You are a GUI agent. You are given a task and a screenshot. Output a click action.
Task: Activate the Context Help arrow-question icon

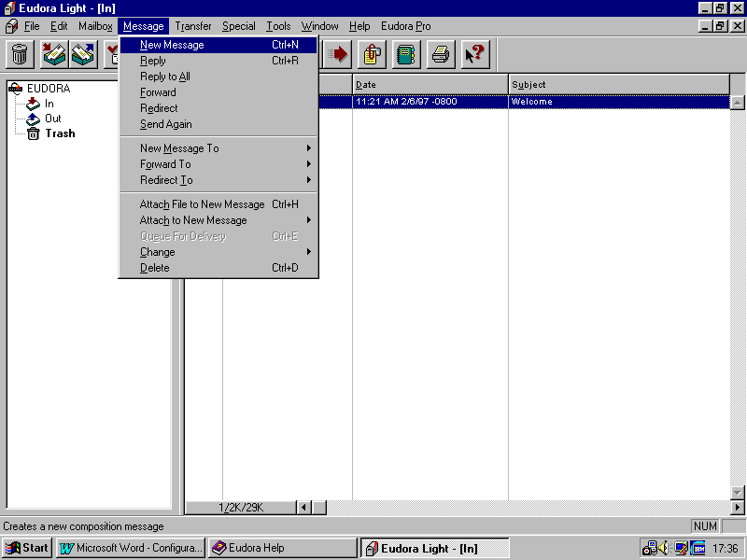click(475, 54)
